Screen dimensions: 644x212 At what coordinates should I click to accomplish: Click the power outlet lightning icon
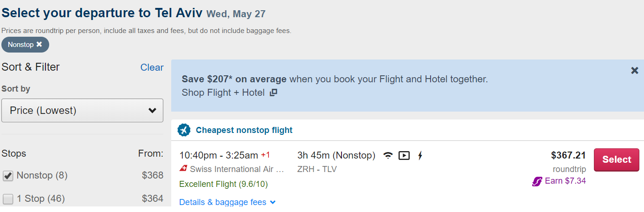[x=420, y=156]
